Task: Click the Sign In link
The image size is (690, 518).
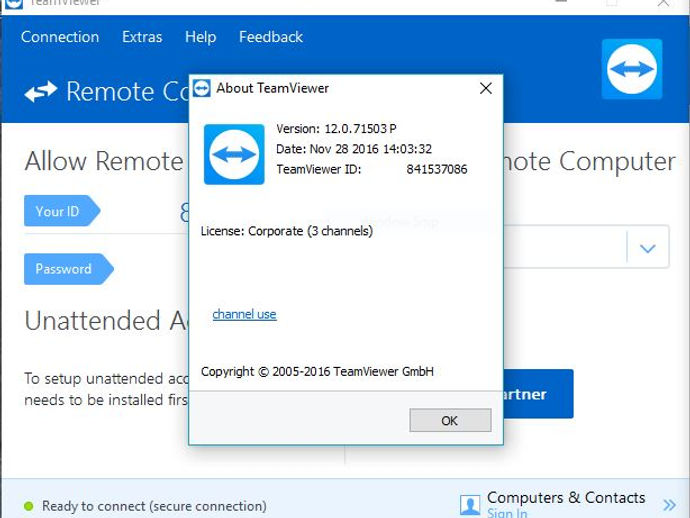Action: [507, 513]
